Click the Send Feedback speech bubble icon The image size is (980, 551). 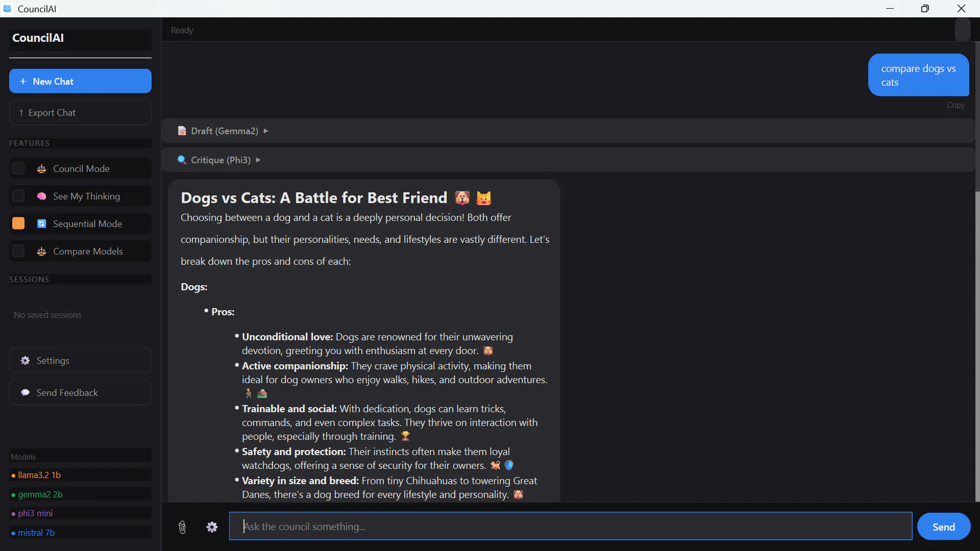coord(25,393)
